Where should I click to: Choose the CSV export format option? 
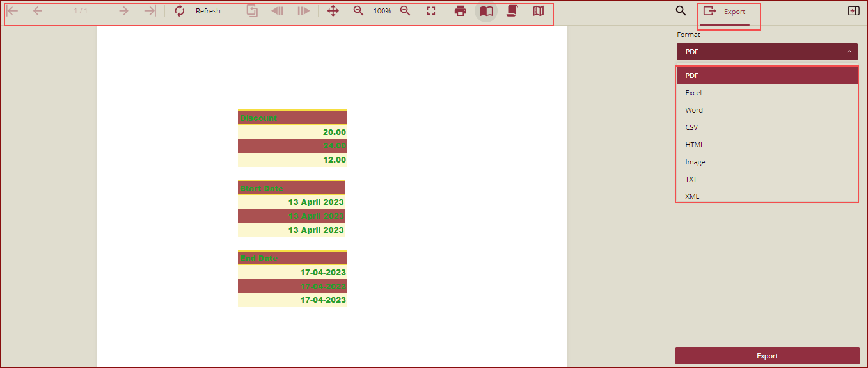pyautogui.click(x=691, y=127)
